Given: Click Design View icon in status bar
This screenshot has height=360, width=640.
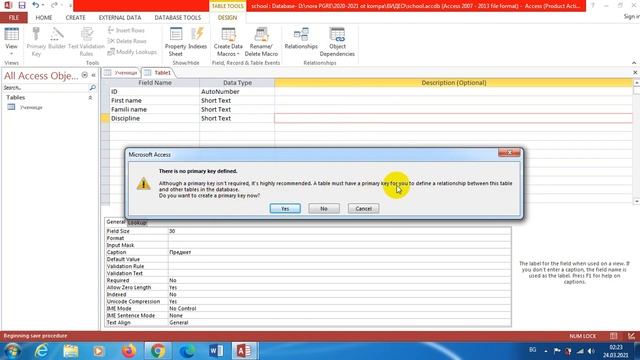Looking at the screenshot, I should point(631,336).
